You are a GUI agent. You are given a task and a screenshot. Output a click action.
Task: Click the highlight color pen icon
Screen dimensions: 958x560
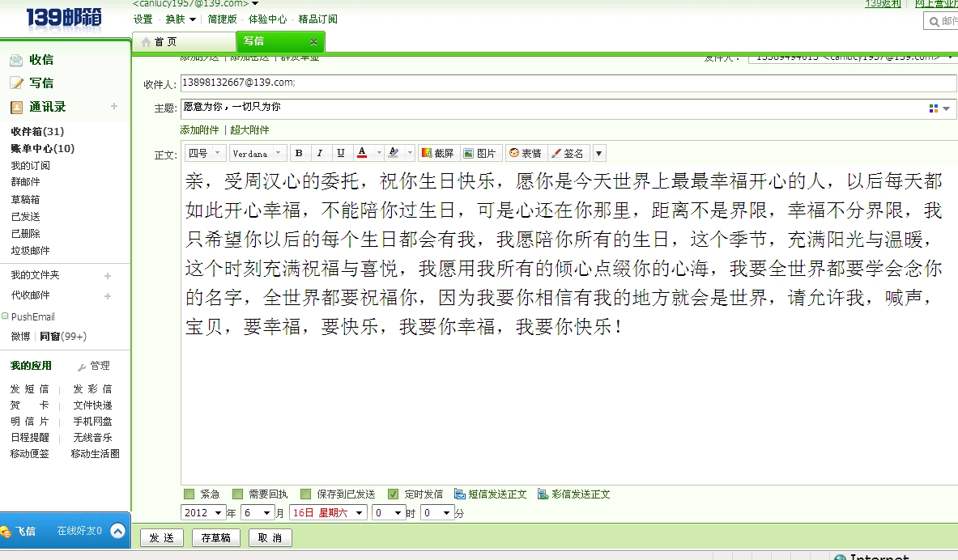coord(394,153)
